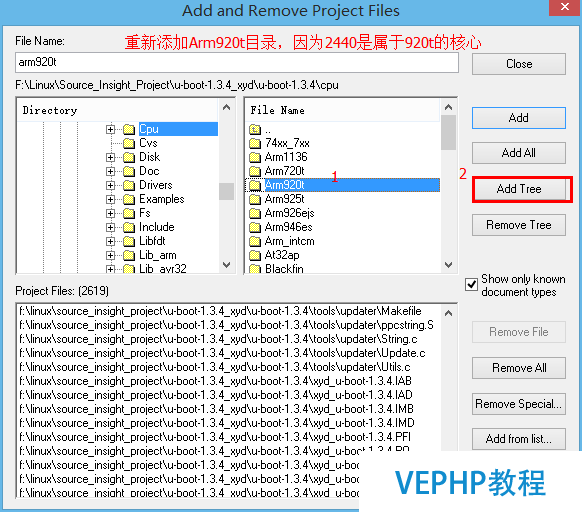Select the Arm1136 folder icon
The image size is (582, 512).
pos(255,157)
